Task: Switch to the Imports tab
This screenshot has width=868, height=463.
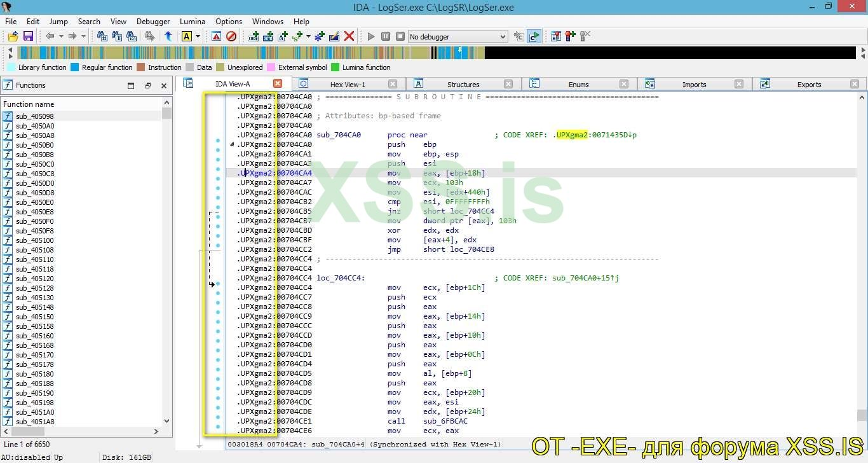Action: click(694, 84)
